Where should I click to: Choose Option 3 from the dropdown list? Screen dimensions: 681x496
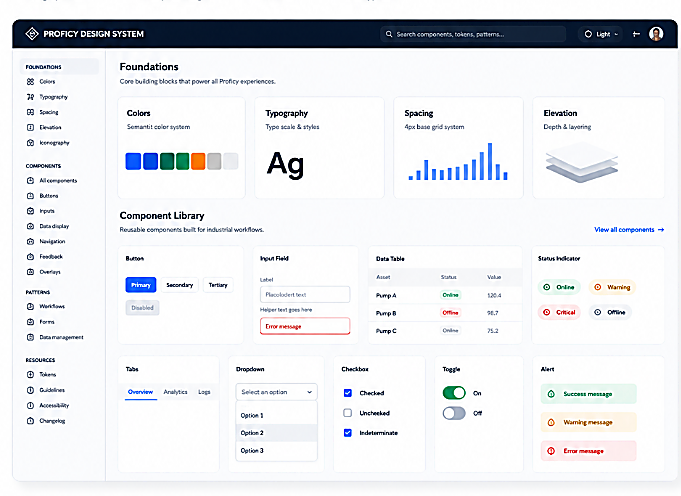pos(277,451)
